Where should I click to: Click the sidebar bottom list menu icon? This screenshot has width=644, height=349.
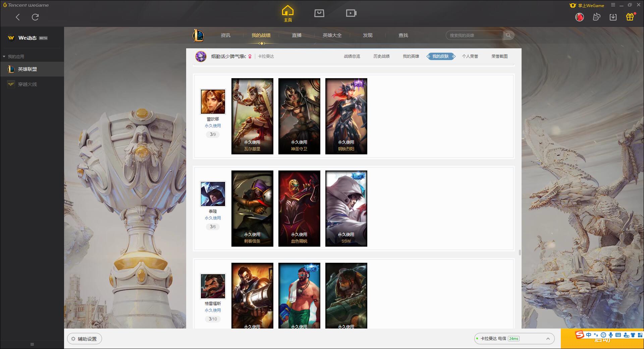click(32, 344)
